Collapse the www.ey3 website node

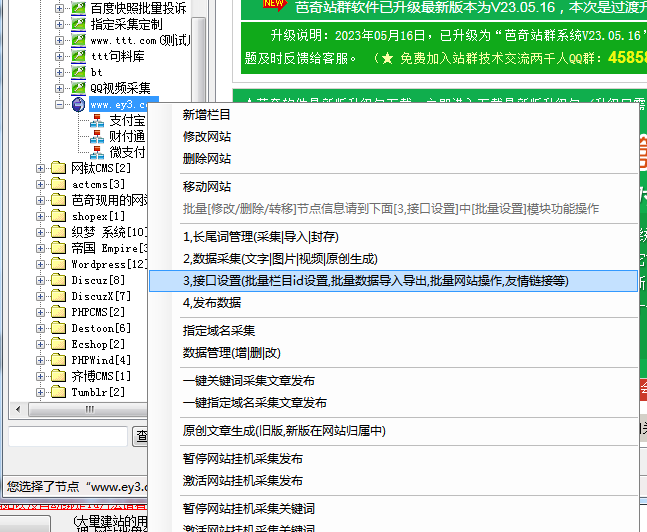click(x=59, y=104)
